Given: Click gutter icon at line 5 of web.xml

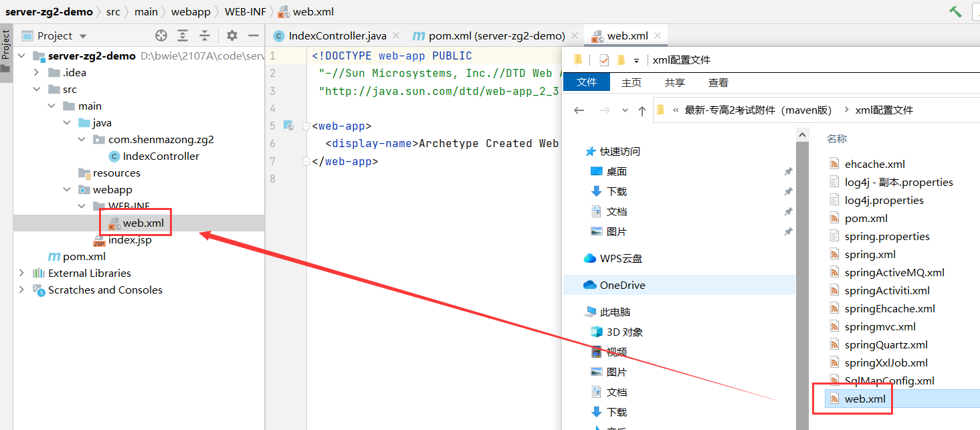Looking at the screenshot, I should click(289, 125).
